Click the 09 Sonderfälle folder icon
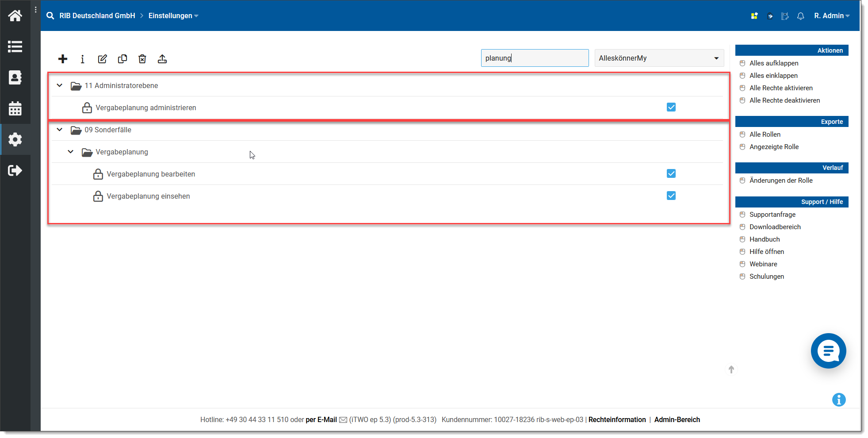This screenshot has width=868, height=438. click(x=76, y=130)
